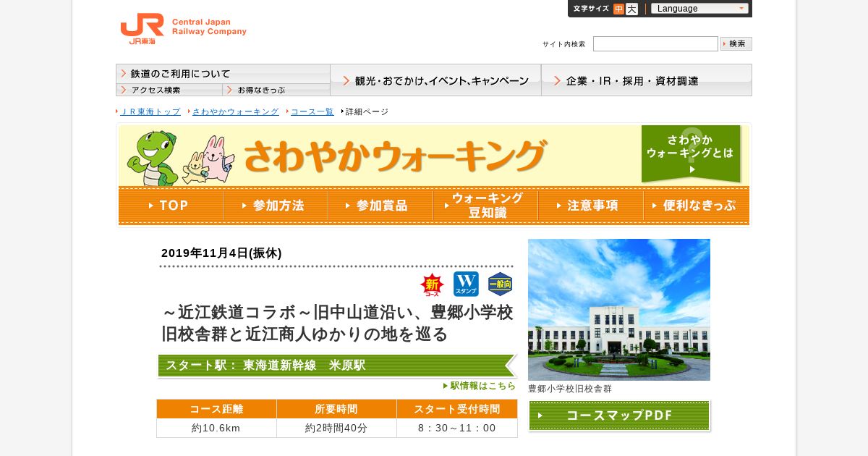Image resolution: width=868 pixels, height=456 pixels.
Task: Open the Language dropdown
Action: tap(699, 9)
